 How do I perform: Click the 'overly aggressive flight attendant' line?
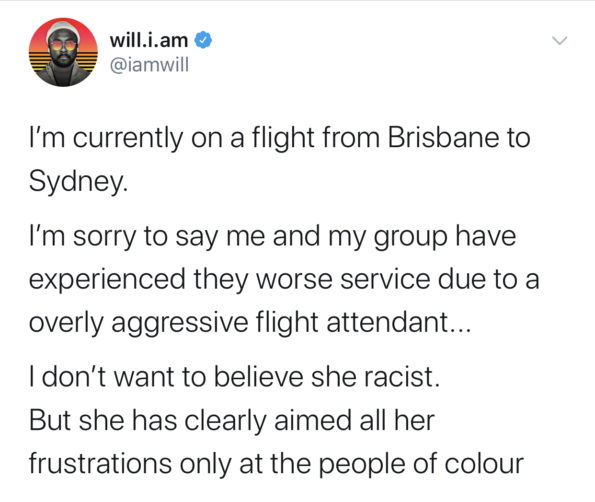coord(250,323)
